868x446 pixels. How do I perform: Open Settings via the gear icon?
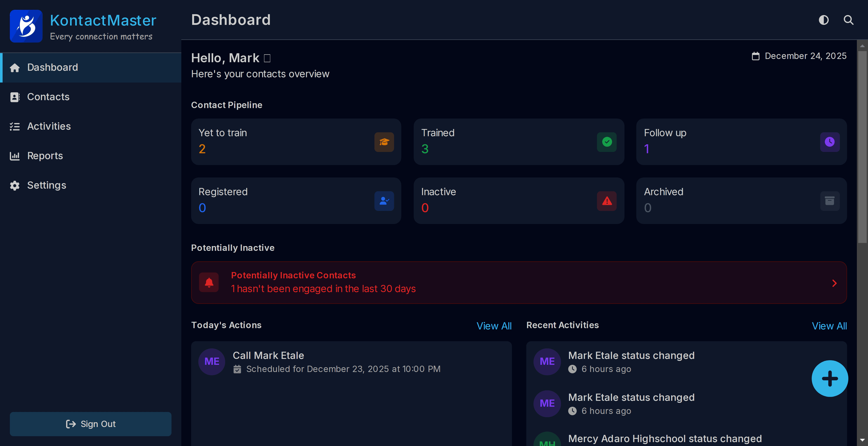[x=15, y=185]
